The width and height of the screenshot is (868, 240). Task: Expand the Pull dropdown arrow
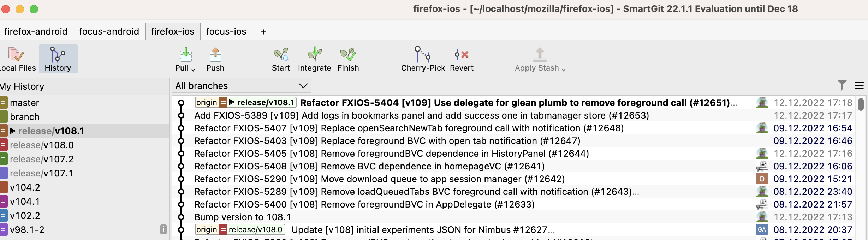pos(193,70)
